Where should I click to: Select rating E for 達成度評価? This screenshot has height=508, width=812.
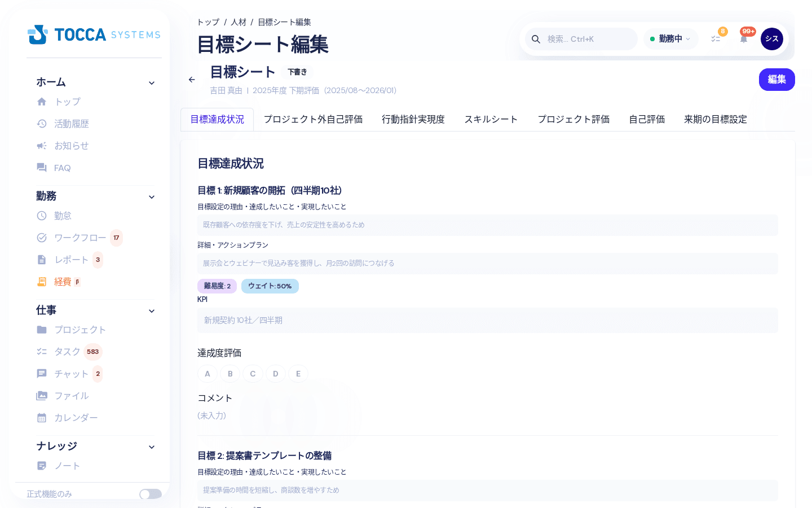[x=298, y=374]
